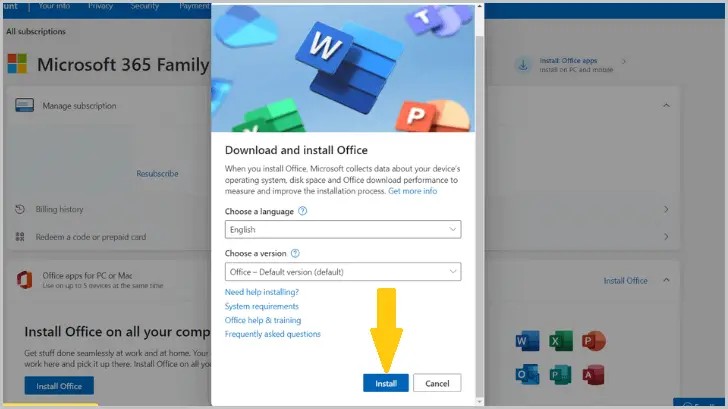Click the language help question mark icon
The width and height of the screenshot is (728, 409).
tap(302, 211)
